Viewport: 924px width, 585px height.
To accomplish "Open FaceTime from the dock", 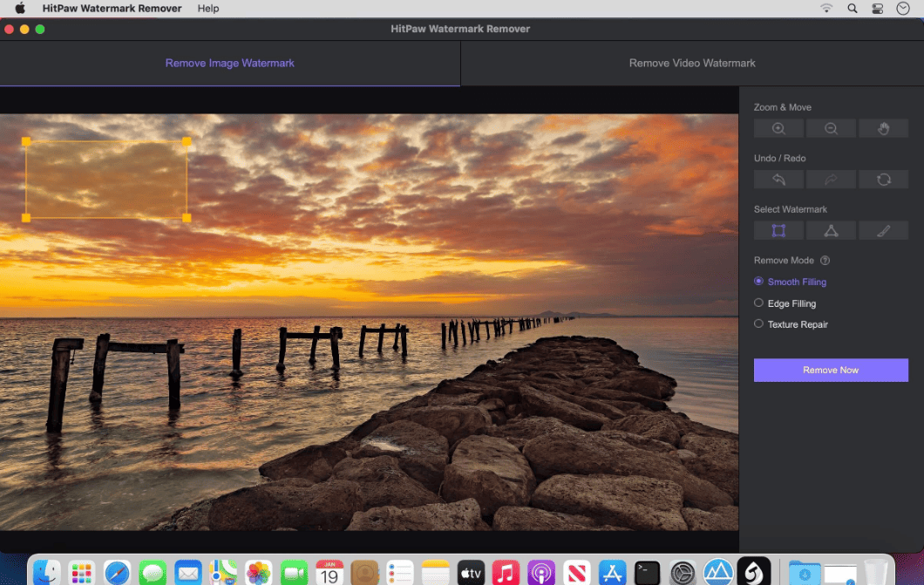I will point(294,572).
